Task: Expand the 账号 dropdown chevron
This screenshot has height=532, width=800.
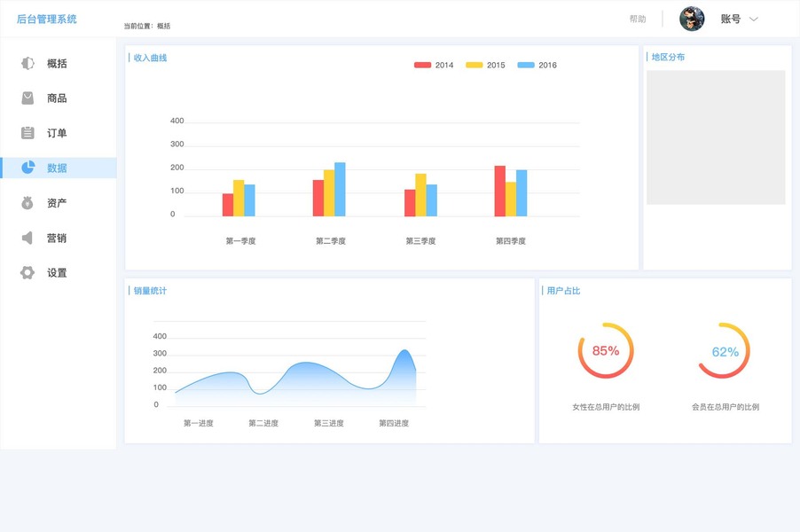Action: tap(754, 19)
